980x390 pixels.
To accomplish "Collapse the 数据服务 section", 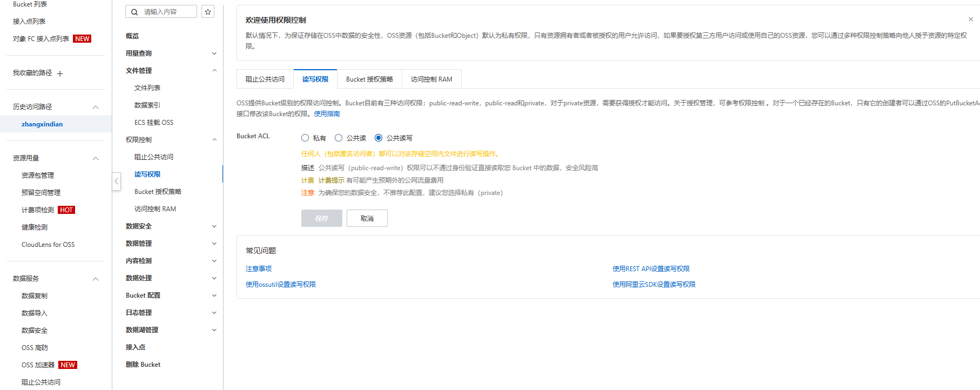I will tap(96, 279).
